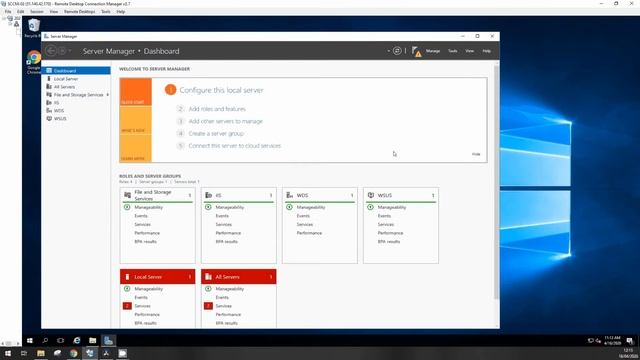Viewport: 640px width, 360px height.
Task: Click Connect this server to cloud services
Action: pos(234,146)
